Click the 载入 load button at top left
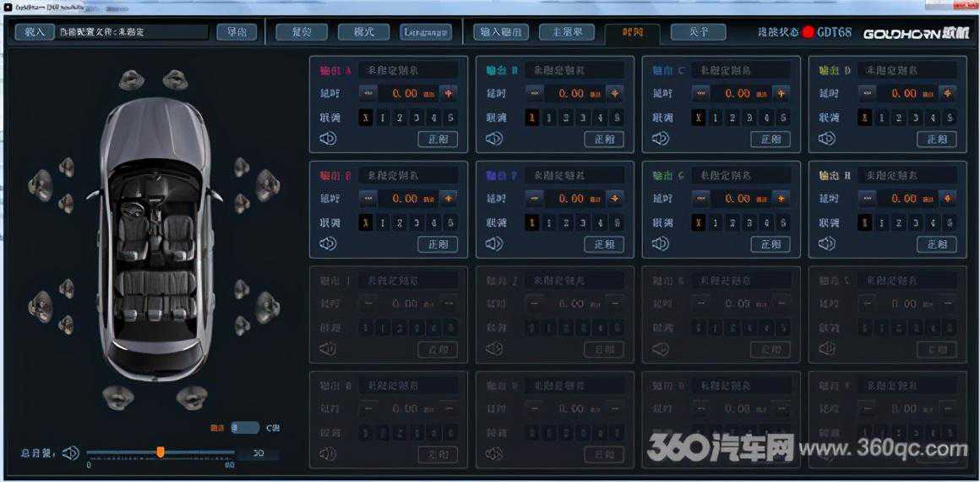This screenshot has height=482, width=980. (35, 32)
